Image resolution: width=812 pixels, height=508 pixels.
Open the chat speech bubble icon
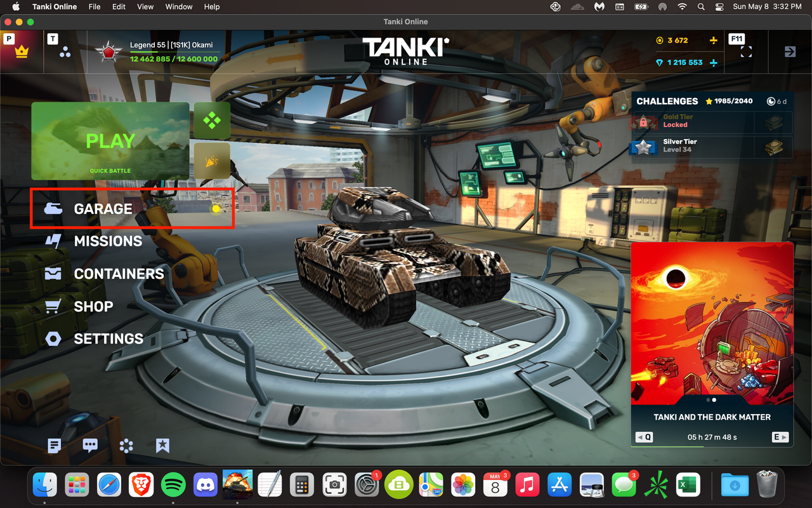tap(90, 446)
